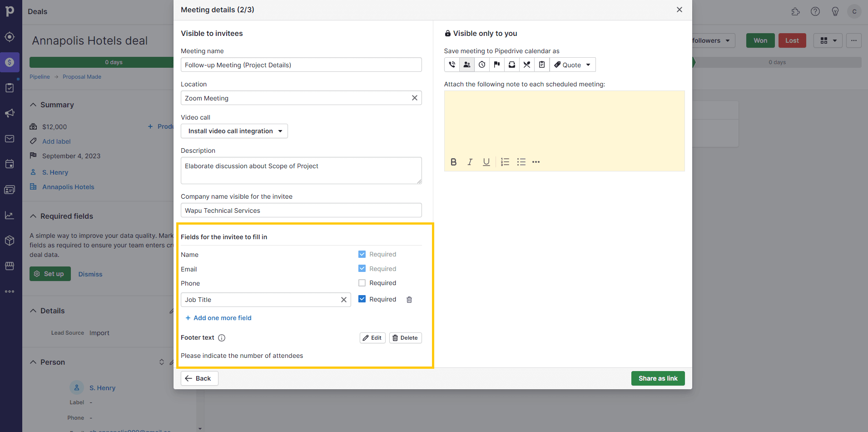Viewport: 868px width, 432px height.
Task: Insert a numbered list in note
Action: pyautogui.click(x=505, y=162)
